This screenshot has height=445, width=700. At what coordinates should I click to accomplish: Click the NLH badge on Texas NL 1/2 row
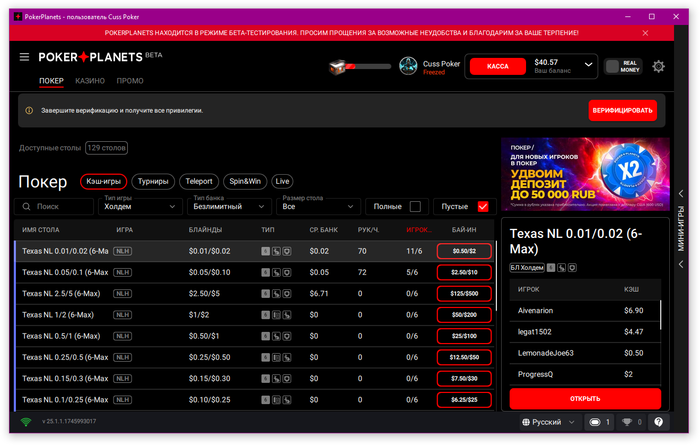122,315
